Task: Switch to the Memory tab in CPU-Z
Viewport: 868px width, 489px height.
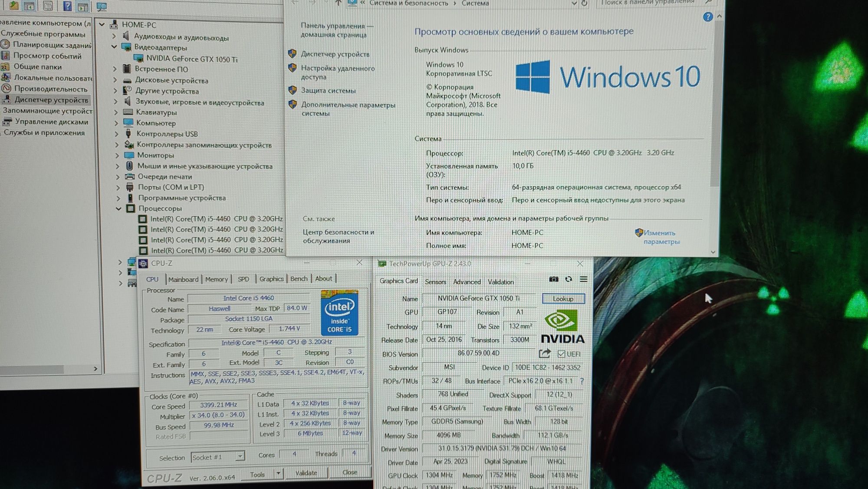Action: [x=217, y=279]
